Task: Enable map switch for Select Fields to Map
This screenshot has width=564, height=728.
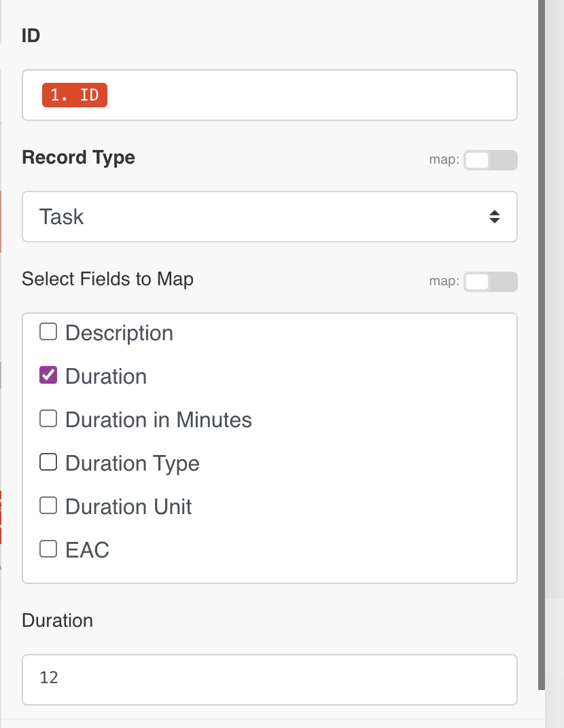Action: [490, 282]
